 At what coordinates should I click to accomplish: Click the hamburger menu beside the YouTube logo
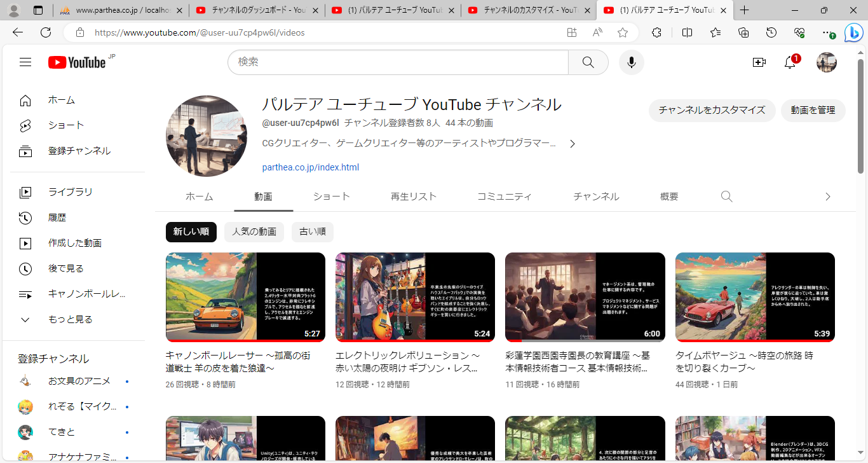tap(25, 62)
